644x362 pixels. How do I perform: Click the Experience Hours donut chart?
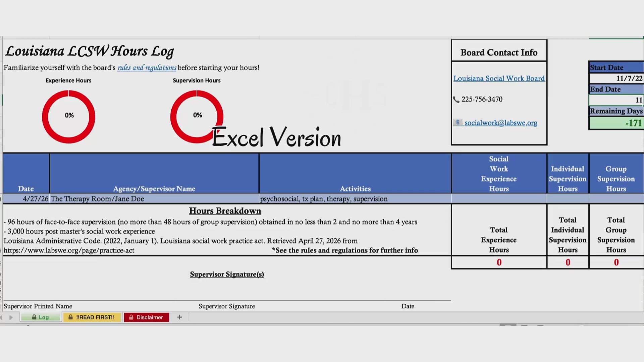[69, 117]
